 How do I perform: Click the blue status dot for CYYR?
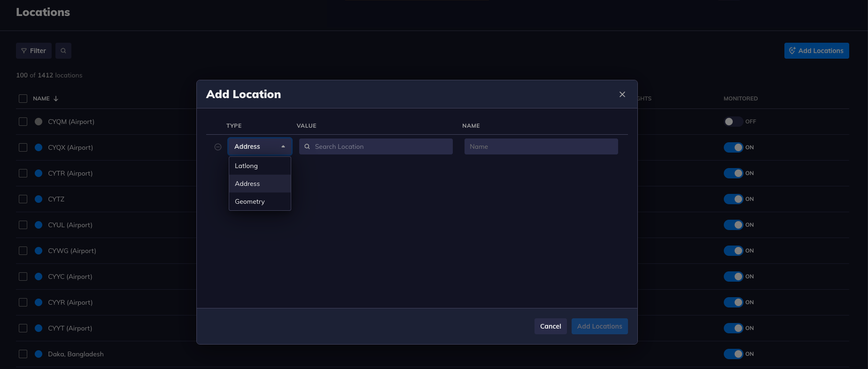click(x=39, y=302)
